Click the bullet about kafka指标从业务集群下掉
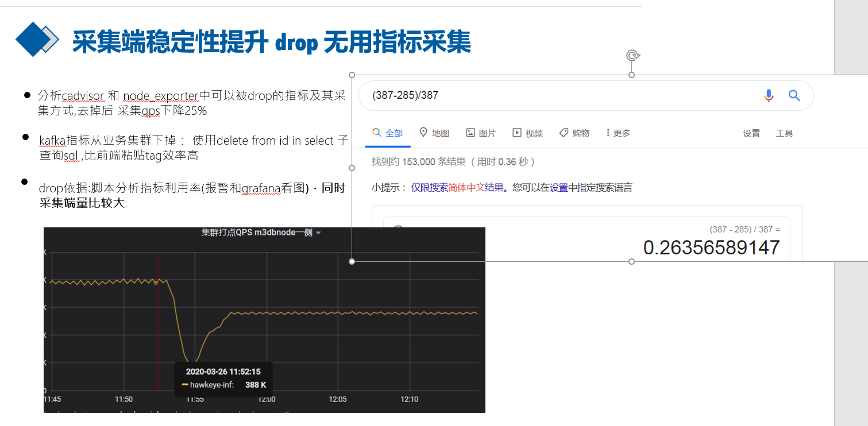The height and width of the screenshot is (426, 868). pos(194,148)
